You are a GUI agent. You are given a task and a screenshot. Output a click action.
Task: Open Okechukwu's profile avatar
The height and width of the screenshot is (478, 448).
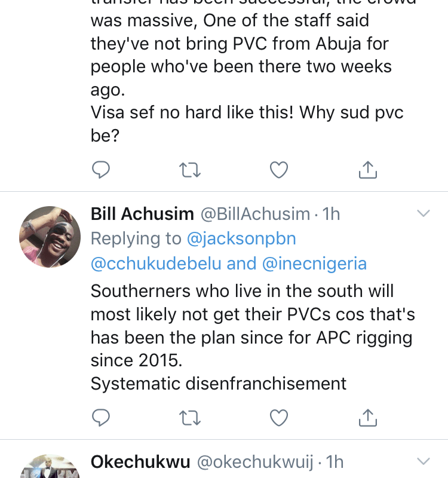click(50, 466)
